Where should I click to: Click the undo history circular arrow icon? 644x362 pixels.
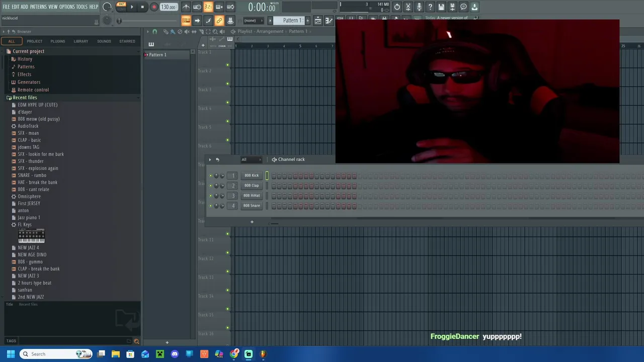(x=397, y=7)
